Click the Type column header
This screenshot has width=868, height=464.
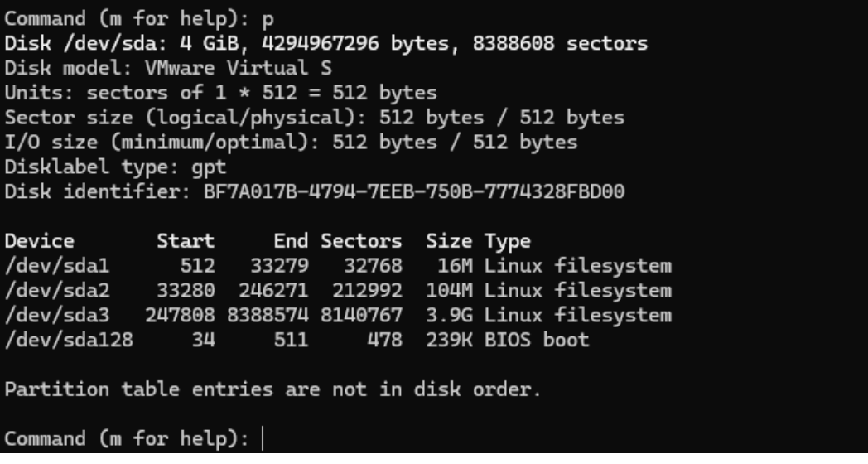(x=508, y=242)
